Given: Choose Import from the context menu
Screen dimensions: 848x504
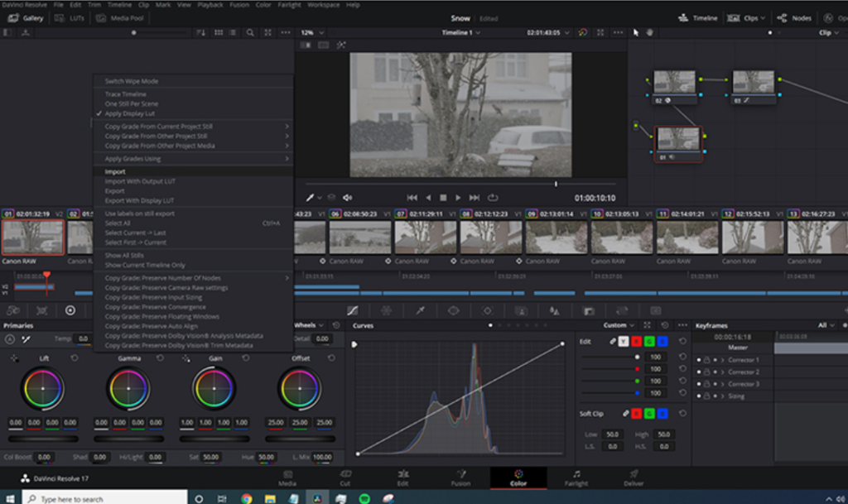Looking at the screenshot, I should click(114, 172).
